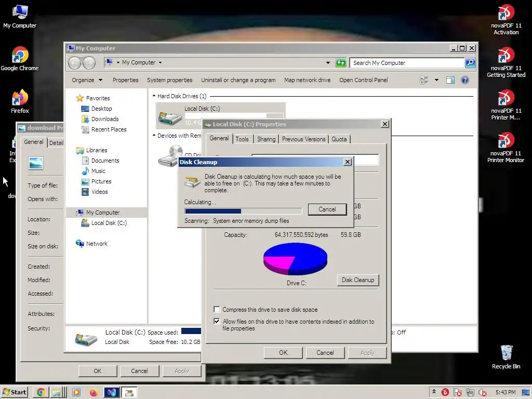Click the taskbar clock showing 5:43 PM
The height and width of the screenshot is (399, 532).
coord(505,392)
